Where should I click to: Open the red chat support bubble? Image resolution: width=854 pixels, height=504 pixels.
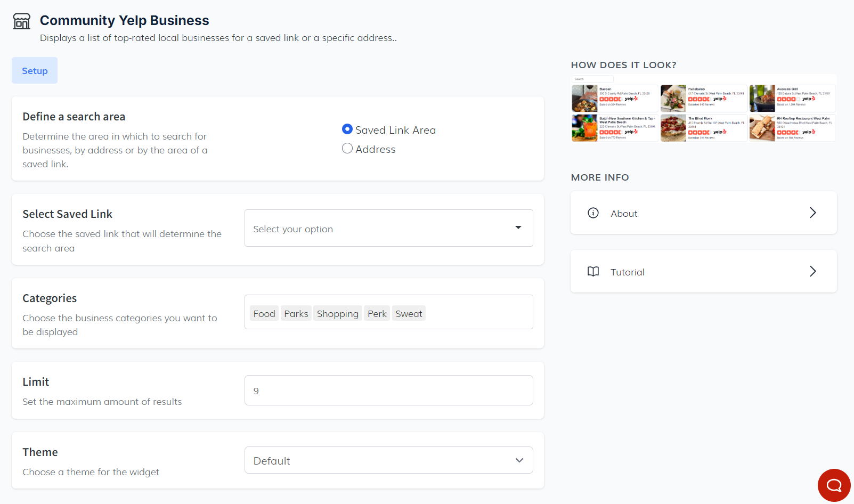(x=834, y=485)
